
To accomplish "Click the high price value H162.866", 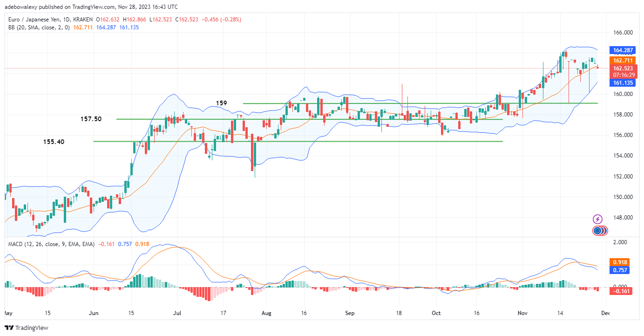I will [135, 20].
